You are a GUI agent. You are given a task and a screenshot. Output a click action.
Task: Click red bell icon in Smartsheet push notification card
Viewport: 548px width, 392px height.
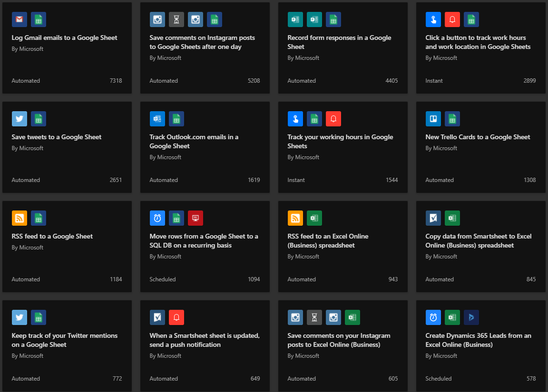176,317
